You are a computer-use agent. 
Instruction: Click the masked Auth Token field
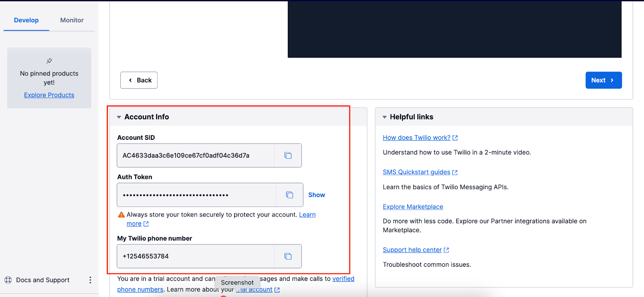coord(196,195)
